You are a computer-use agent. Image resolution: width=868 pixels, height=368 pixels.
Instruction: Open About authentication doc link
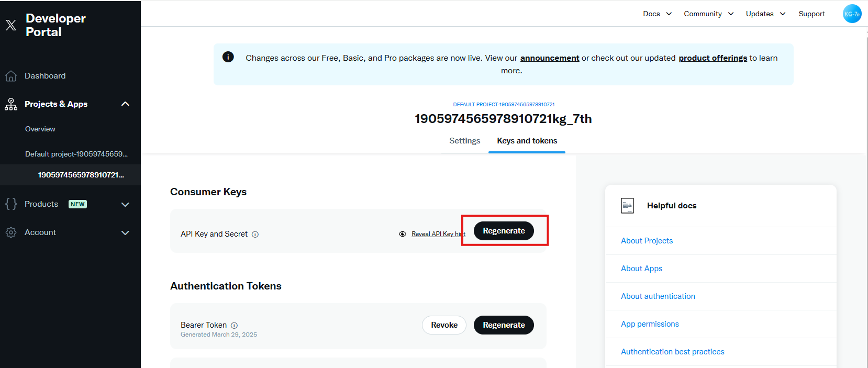[658, 296]
